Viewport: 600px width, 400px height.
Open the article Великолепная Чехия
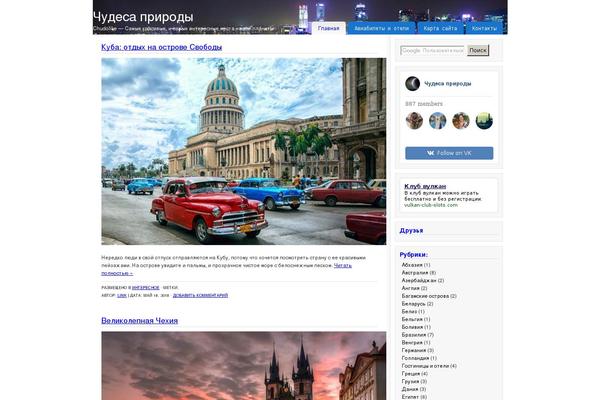click(x=140, y=321)
